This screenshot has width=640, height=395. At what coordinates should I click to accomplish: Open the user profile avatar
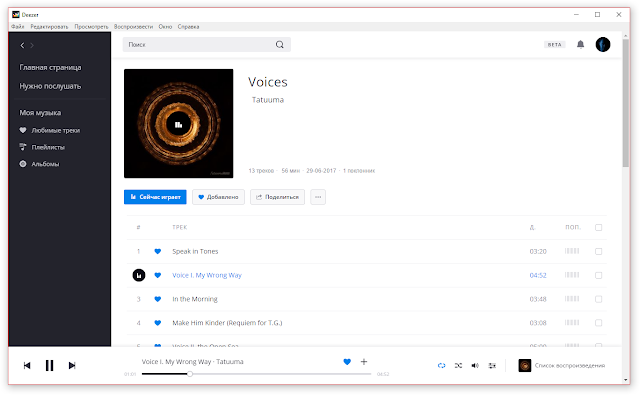[603, 44]
